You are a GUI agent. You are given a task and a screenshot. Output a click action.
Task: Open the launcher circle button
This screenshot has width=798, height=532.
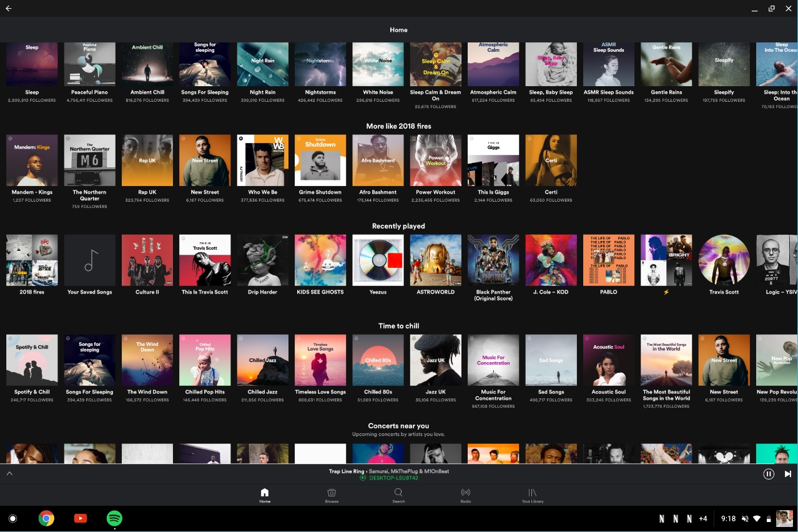point(12,518)
